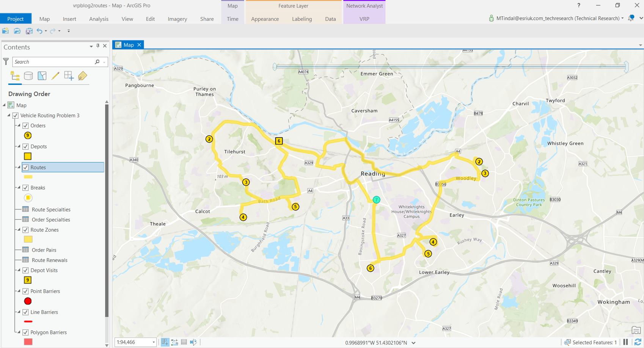
Task: Toggle the Routes layer checkbox
Action: (x=25, y=167)
